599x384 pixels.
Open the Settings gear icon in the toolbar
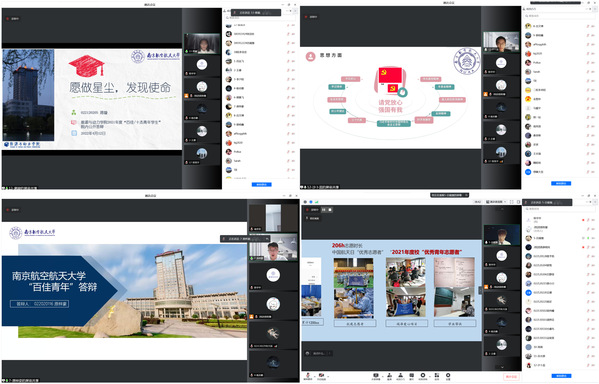(x=448, y=376)
